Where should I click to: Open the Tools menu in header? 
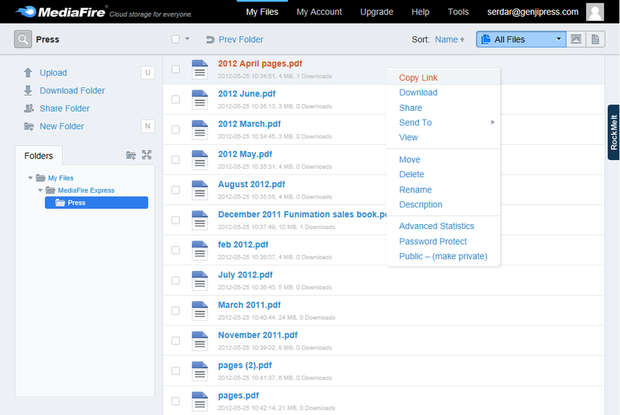(x=458, y=12)
